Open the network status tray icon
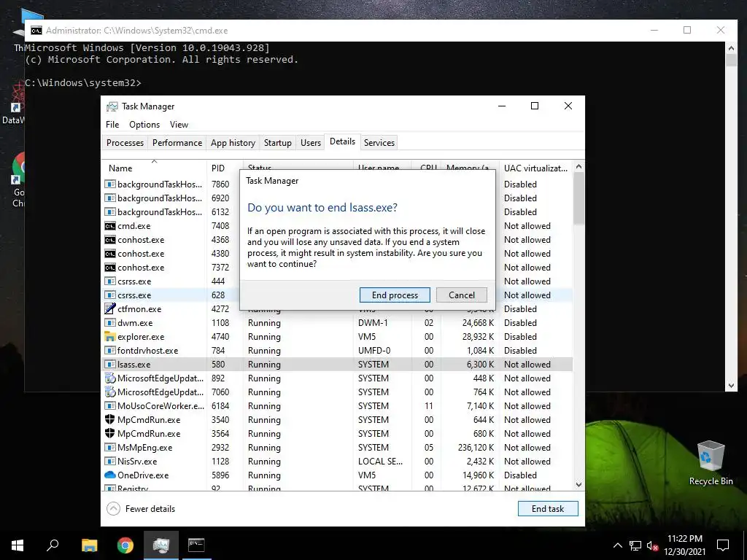The image size is (747, 560). [x=635, y=545]
